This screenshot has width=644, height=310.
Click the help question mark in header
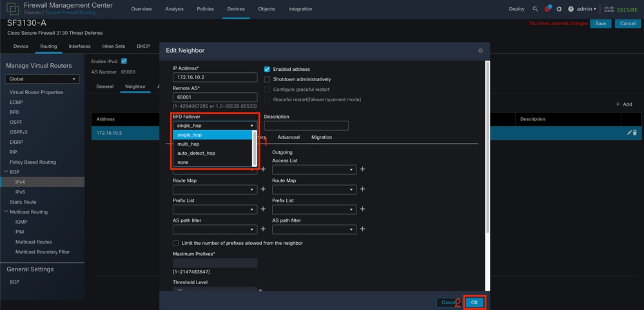pyautogui.click(x=571, y=9)
